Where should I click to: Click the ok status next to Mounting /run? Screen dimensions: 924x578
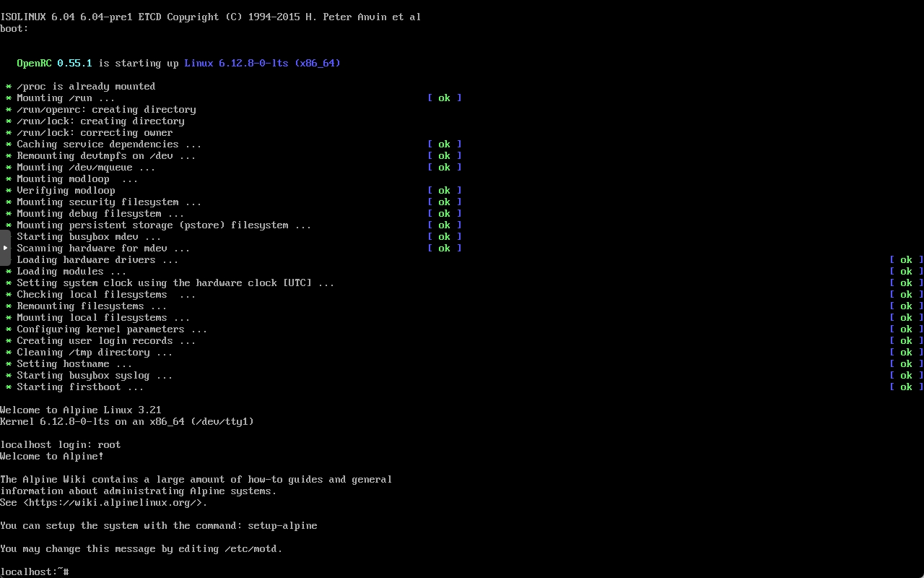tap(443, 98)
